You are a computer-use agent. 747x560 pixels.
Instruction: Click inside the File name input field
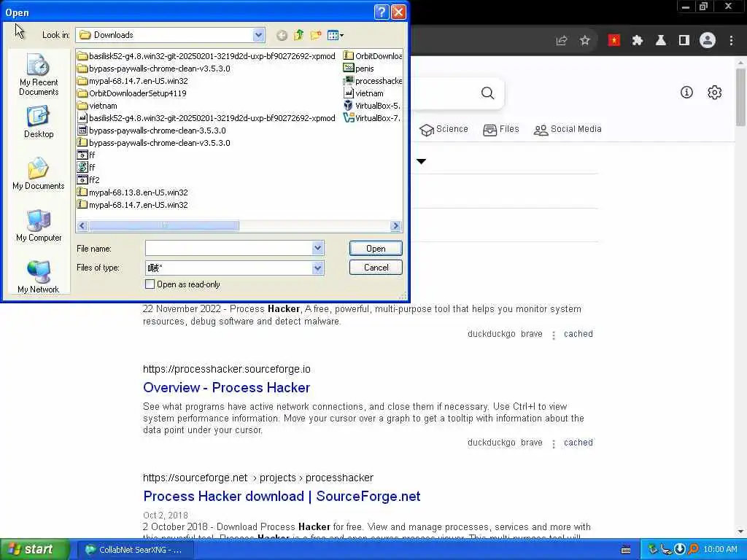[228, 248]
